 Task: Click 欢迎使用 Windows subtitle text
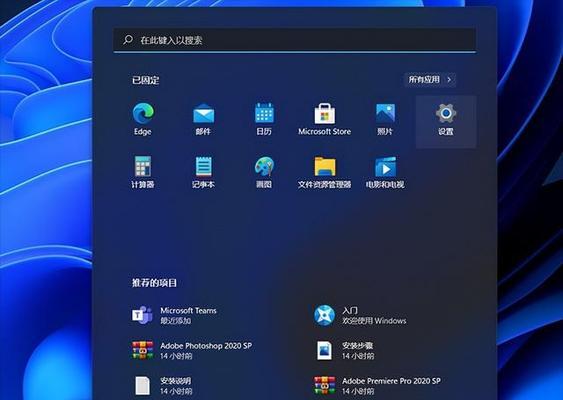tap(374, 321)
